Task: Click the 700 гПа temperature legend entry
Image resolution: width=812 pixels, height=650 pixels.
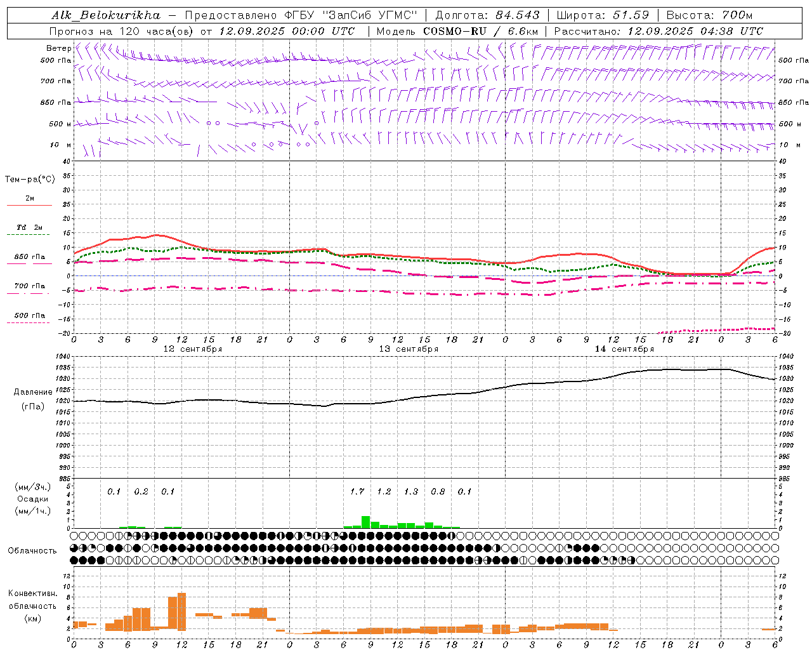Action: 30,286
